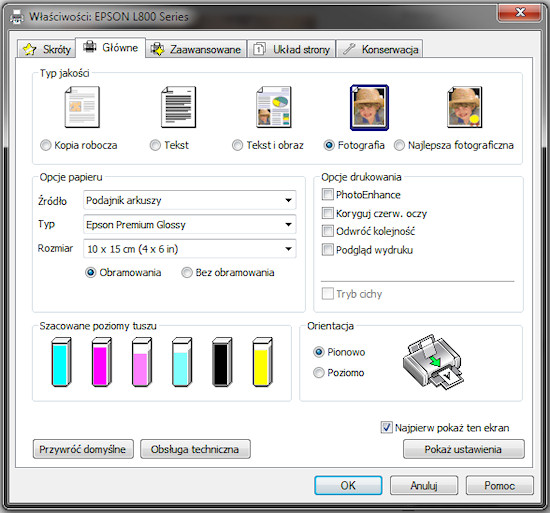Click the black ink level cartridge

point(222,362)
